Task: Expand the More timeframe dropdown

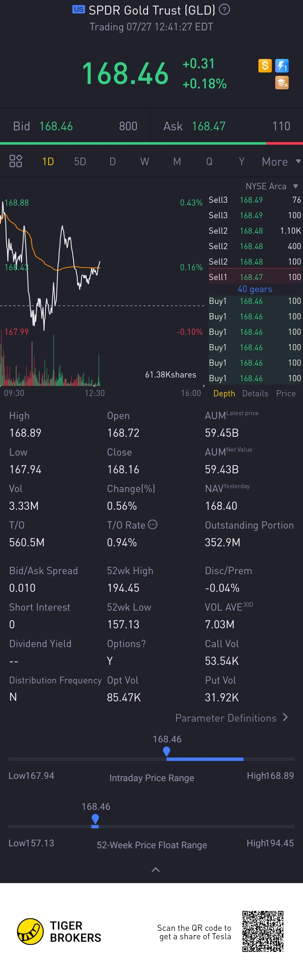Action: point(281,162)
